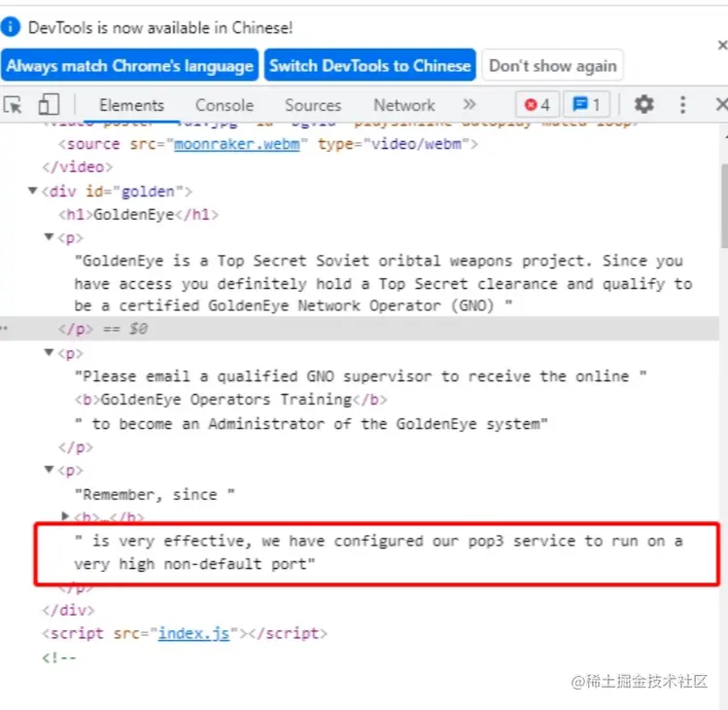Viewport: 728px width, 710px height.
Task: Click text 'Please email a qualified GNO supervisor'
Action: pyautogui.click(x=257, y=375)
